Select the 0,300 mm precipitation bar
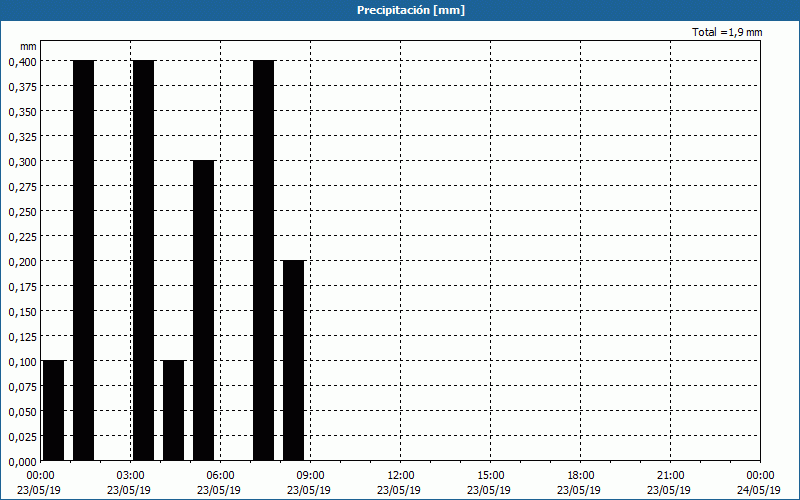The width and height of the screenshot is (800, 500). point(204,310)
